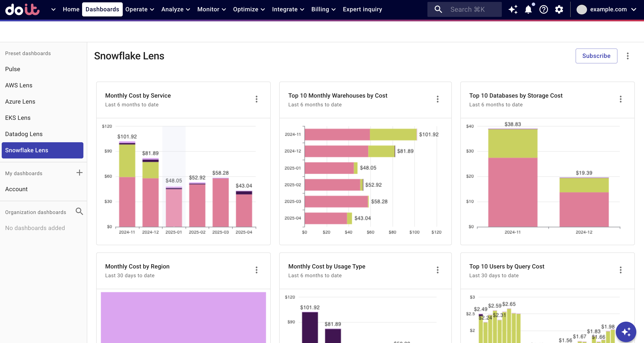The image size is (644, 343).
Task: Click the 2024-12 horizontal warehouse bar
Action: point(350,151)
